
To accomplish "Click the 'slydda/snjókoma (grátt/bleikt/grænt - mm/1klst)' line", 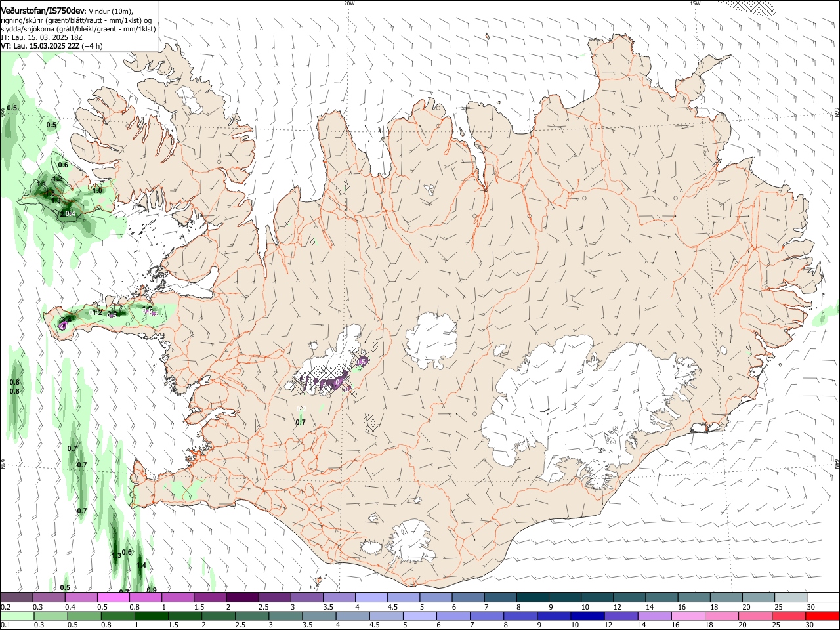I will click(x=78, y=29).
